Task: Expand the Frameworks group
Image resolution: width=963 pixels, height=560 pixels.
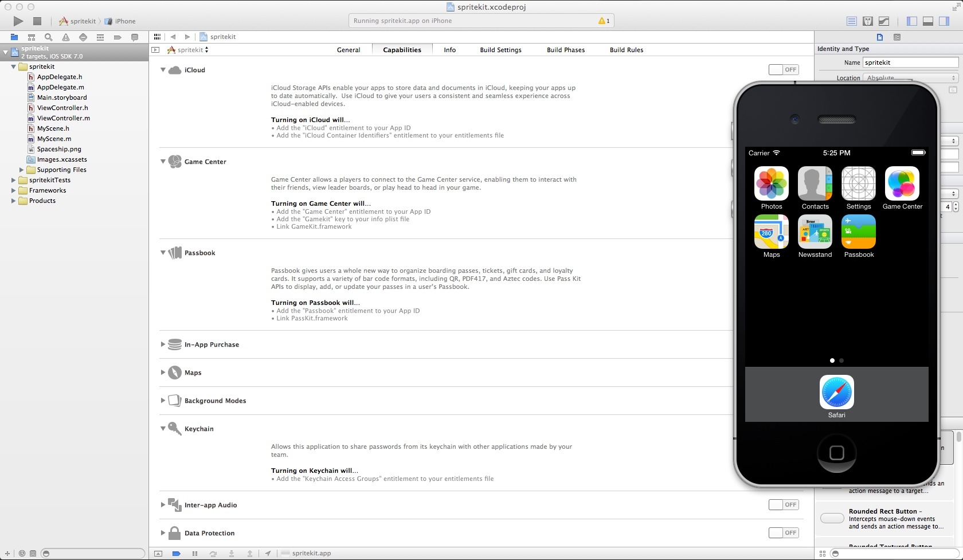Action: (13, 190)
